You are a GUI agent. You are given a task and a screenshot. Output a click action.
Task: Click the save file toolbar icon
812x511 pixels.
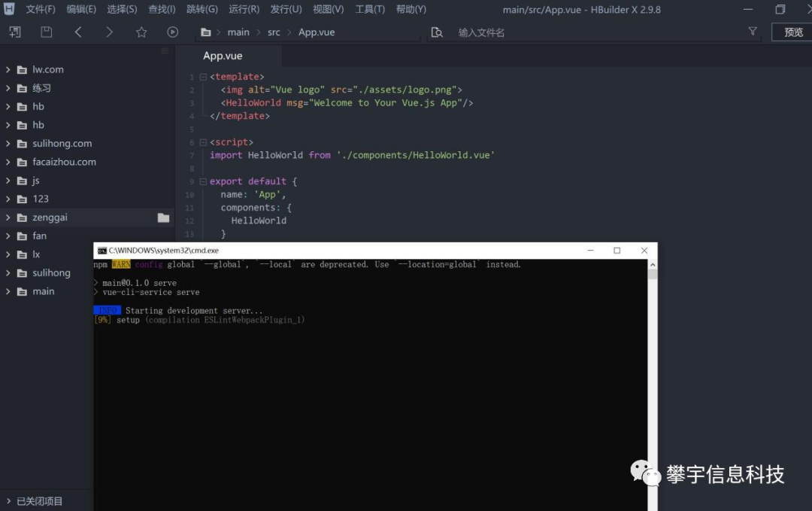(47, 32)
